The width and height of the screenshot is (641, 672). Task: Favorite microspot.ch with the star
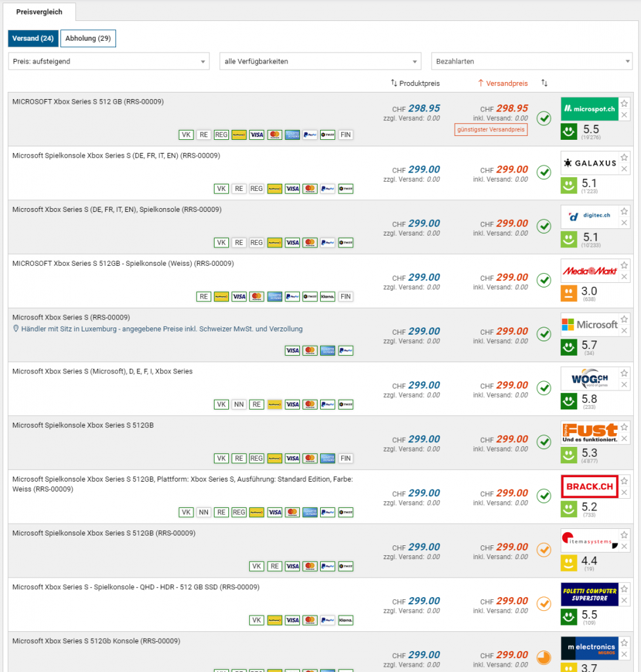625,103
